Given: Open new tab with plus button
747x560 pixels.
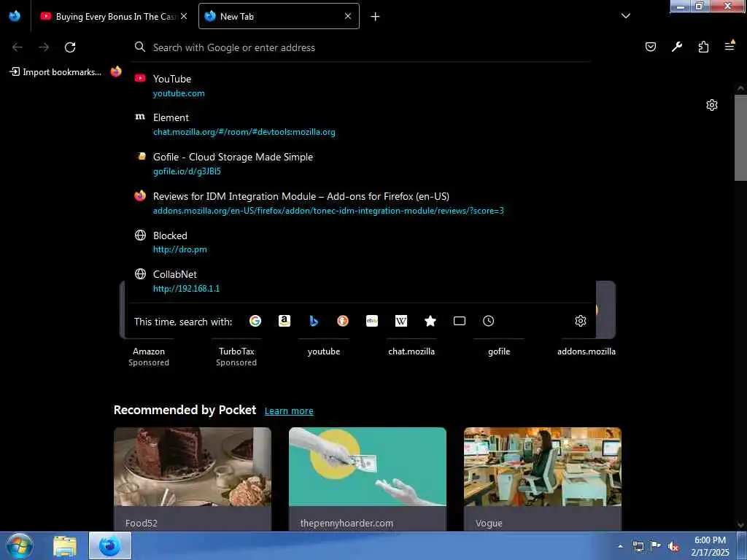Looking at the screenshot, I should [x=376, y=17].
